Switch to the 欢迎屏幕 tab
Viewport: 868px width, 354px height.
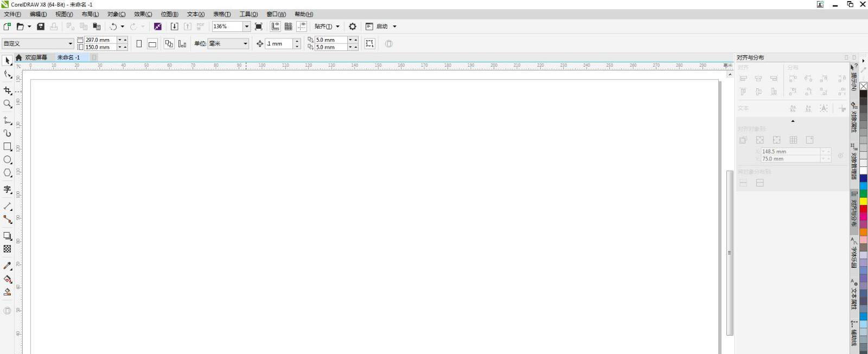click(36, 57)
